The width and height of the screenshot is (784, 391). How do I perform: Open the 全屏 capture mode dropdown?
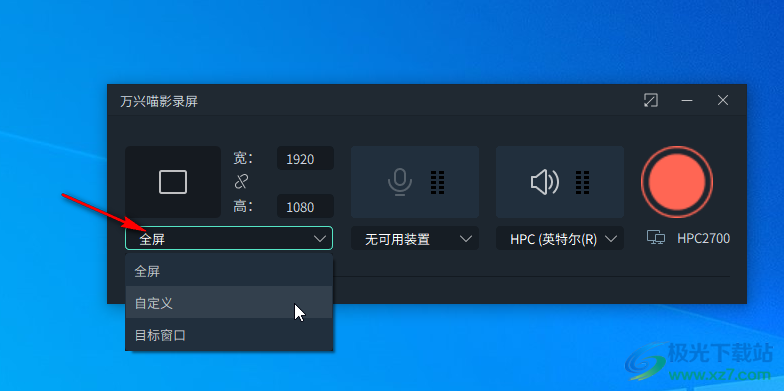click(x=228, y=238)
